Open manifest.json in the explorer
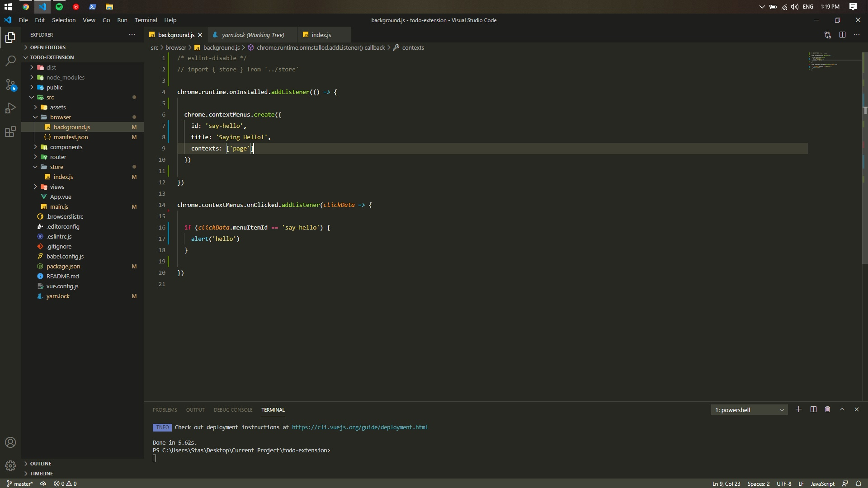Screen dimensions: 868x488 click(83, 137)
